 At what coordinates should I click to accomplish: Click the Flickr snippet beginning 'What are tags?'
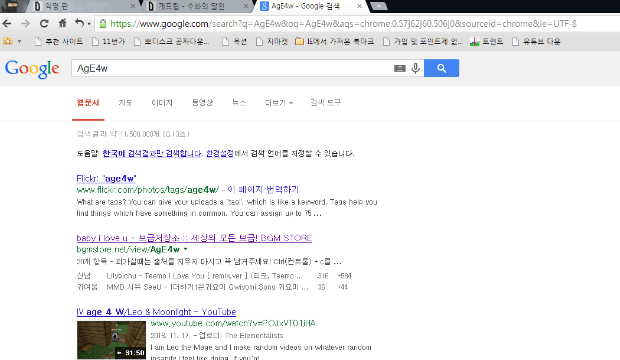pos(227,208)
